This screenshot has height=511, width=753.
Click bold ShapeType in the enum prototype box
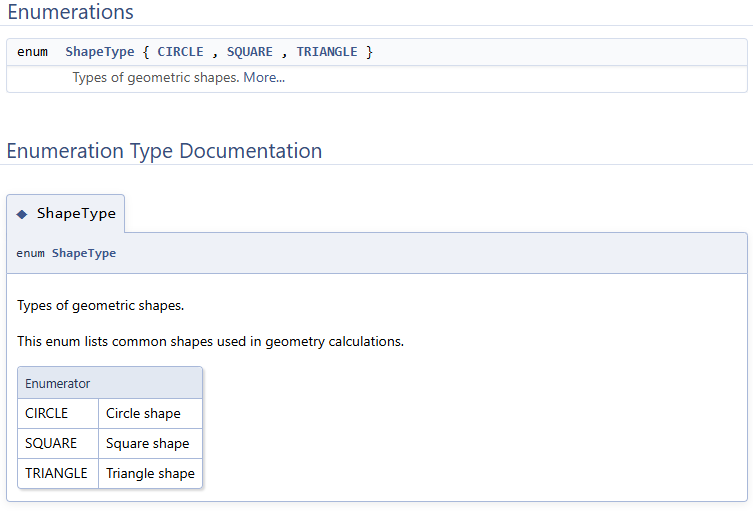pyautogui.click(x=84, y=254)
